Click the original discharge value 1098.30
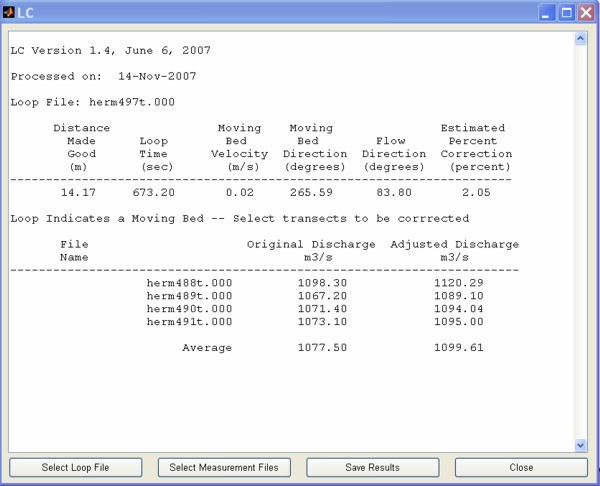Image resolution: width=600 pixels, height=486 pixels. click(x=322, y=283)
